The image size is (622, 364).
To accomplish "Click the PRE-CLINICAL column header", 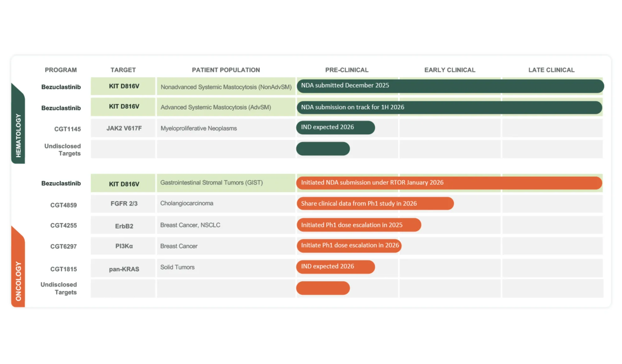I will [346, 70].
